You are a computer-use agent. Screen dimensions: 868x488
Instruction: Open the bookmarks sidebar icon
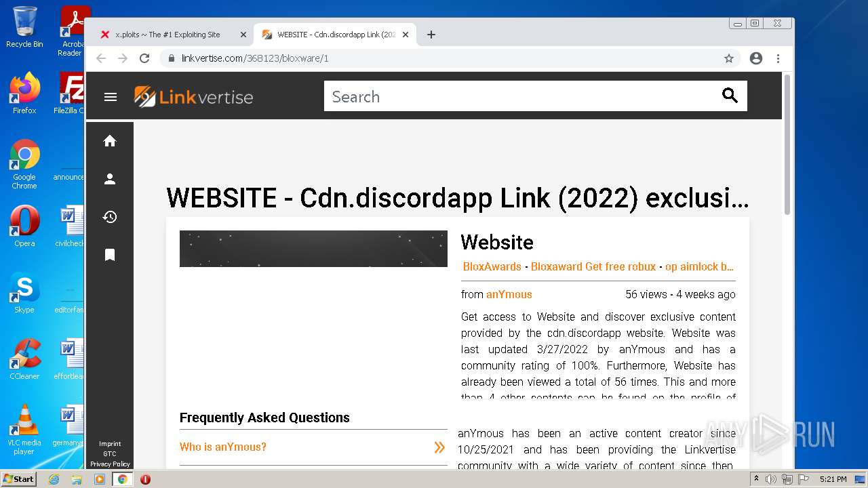click(x=110, y=255)
